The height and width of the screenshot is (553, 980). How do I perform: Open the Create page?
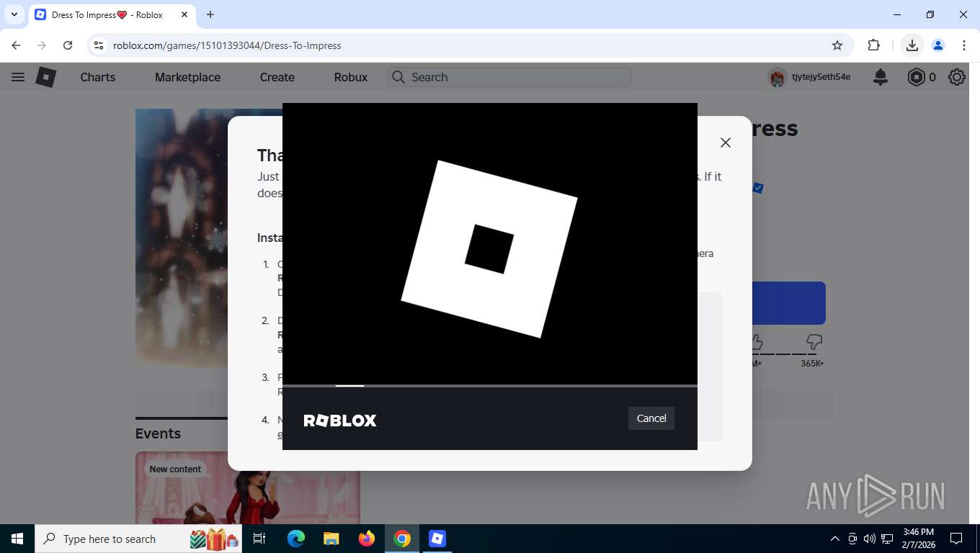tap(277, 77)
